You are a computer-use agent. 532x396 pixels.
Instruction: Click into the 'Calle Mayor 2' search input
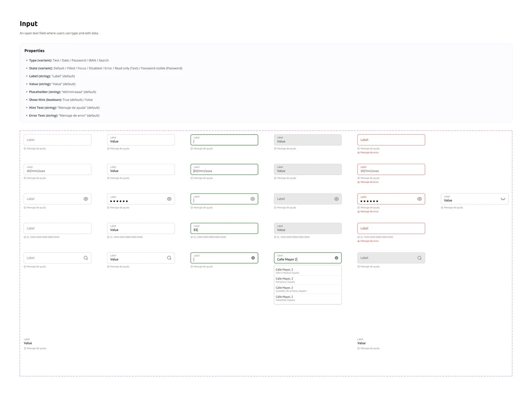click(x=308, y=258)
